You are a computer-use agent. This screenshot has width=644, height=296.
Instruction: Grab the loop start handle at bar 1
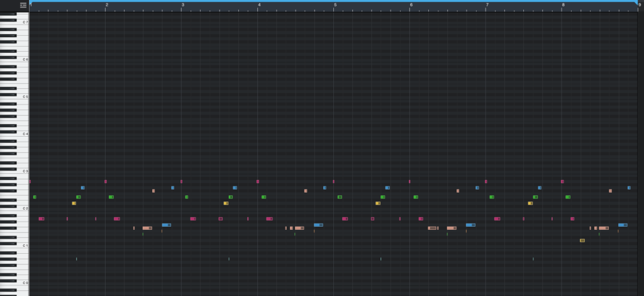(x=31, y=3)
